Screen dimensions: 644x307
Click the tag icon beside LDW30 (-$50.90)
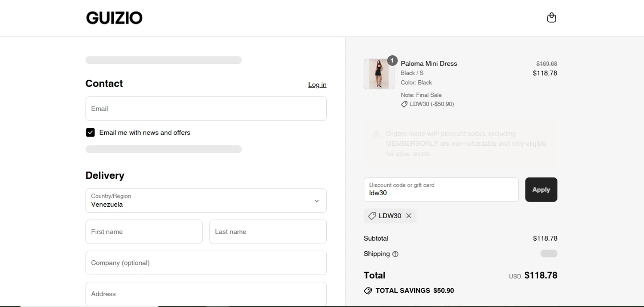coord(404,104)
